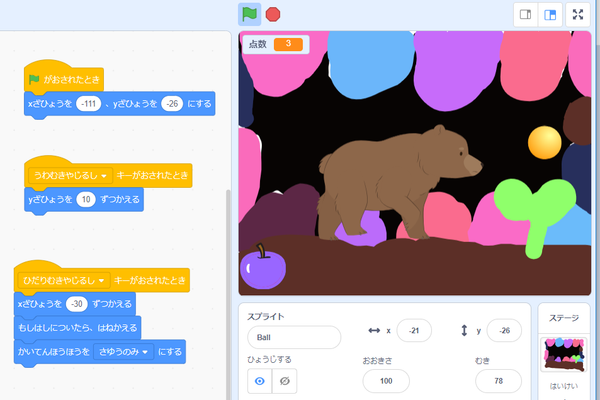
Task: Edit the sprite size value 100
Action: click(x=386, y=381)
